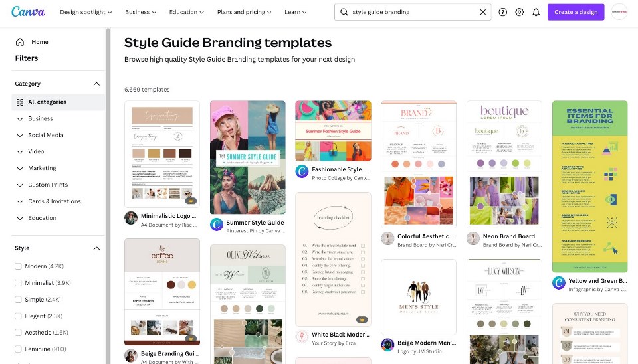Check the Simple style filter

tap(19, 300)
